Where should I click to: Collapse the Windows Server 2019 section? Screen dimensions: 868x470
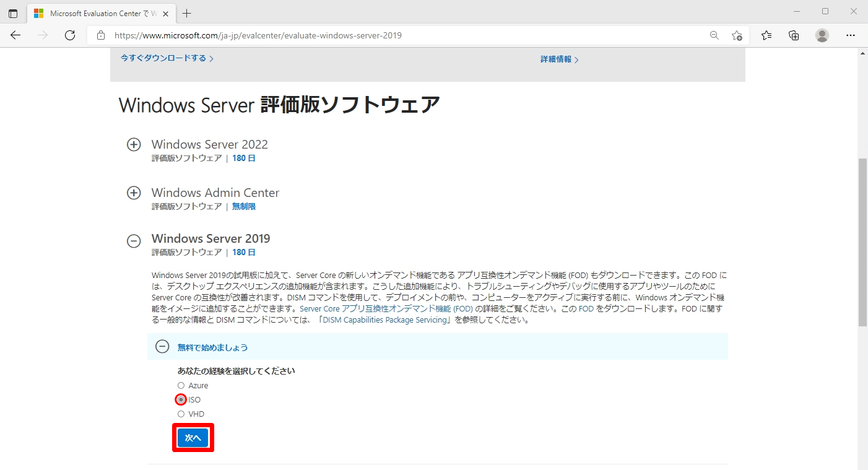(134, 241)
